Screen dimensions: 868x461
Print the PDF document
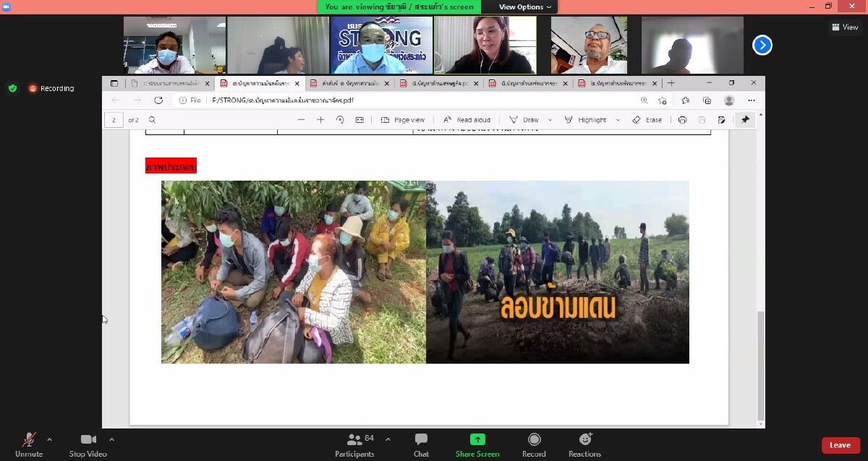click(682, 120)
